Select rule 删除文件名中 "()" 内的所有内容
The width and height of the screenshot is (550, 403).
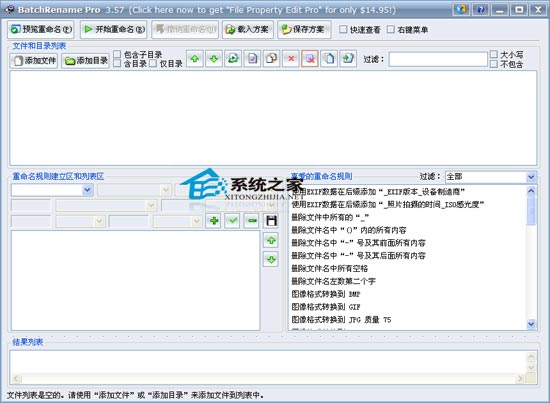click(x=349, y=230)
